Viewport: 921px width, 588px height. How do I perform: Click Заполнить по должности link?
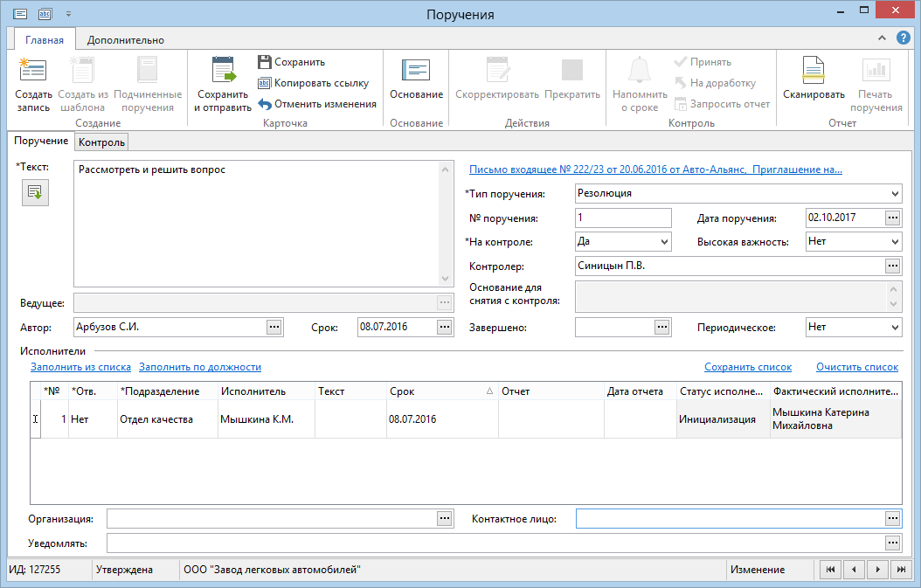tap(200, 367)
